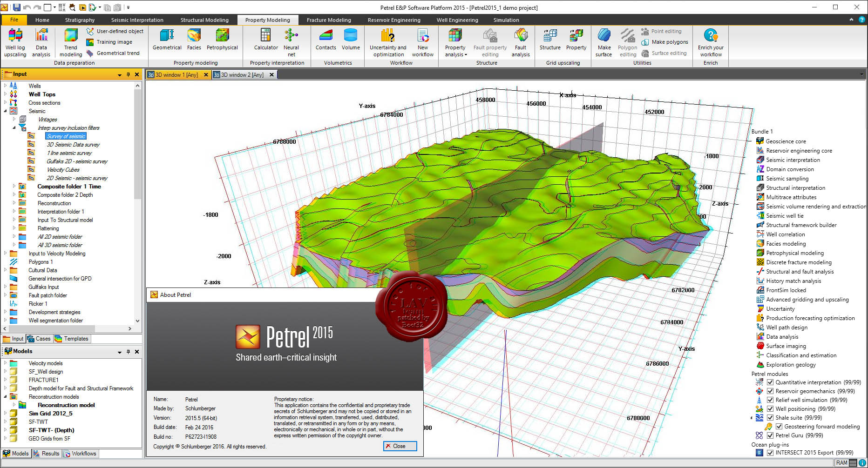868x468 pixels.
Task: Select Survey of seismic tree item
Action: pos(66,136)
